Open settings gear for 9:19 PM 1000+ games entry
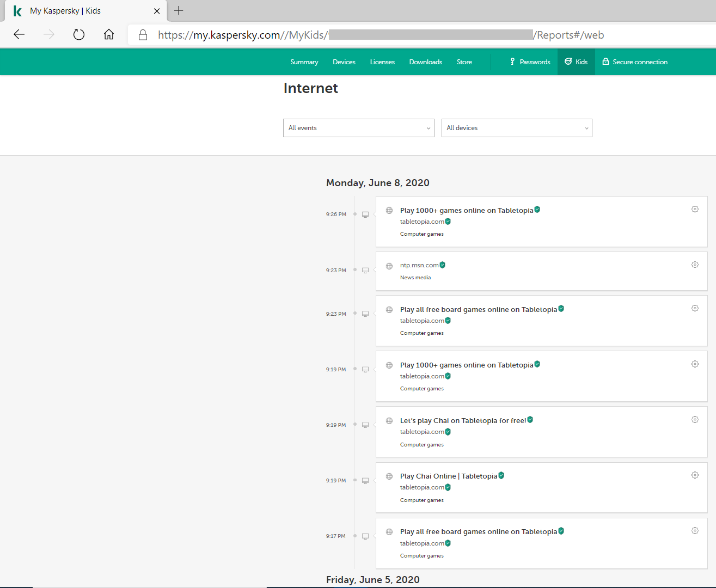This screenshot has height=588, width=716. [x=695, y=364]
